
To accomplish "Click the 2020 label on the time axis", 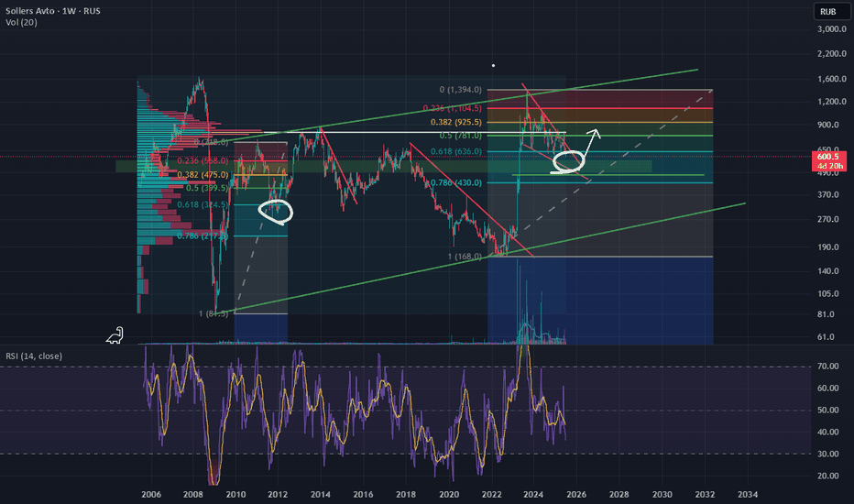I will tap(449, 494).
